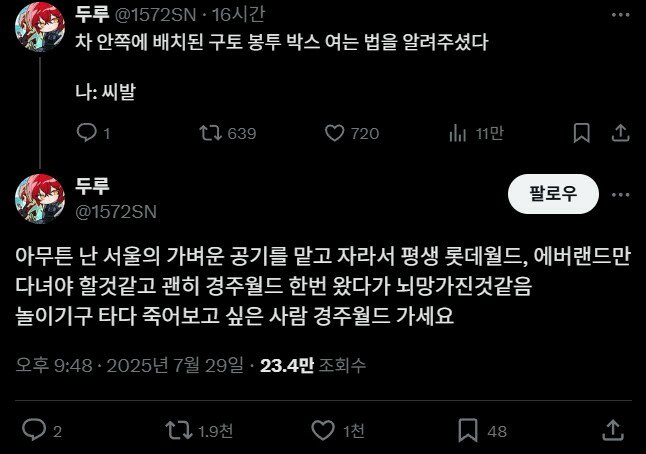Retweet the first tweet with 639 reposts
This screenshot has height=454, width=646.
tap(227, 133)
